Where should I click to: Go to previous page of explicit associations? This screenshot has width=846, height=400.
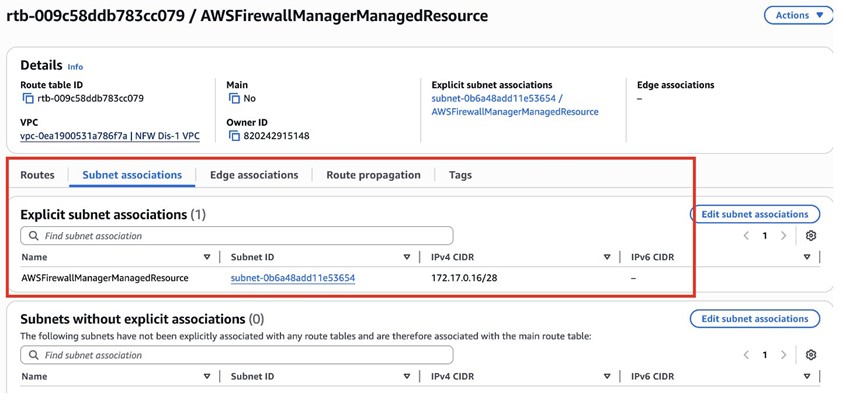click(746, 236)
